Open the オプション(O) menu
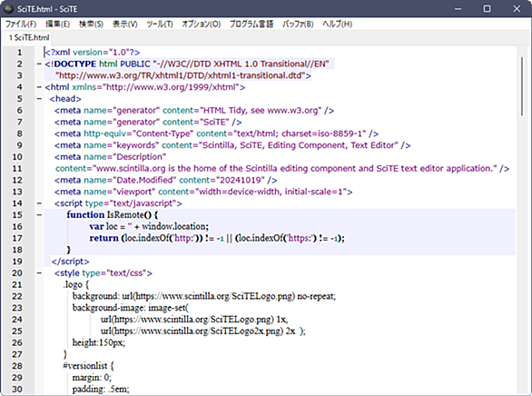 [x=202, y=25]
